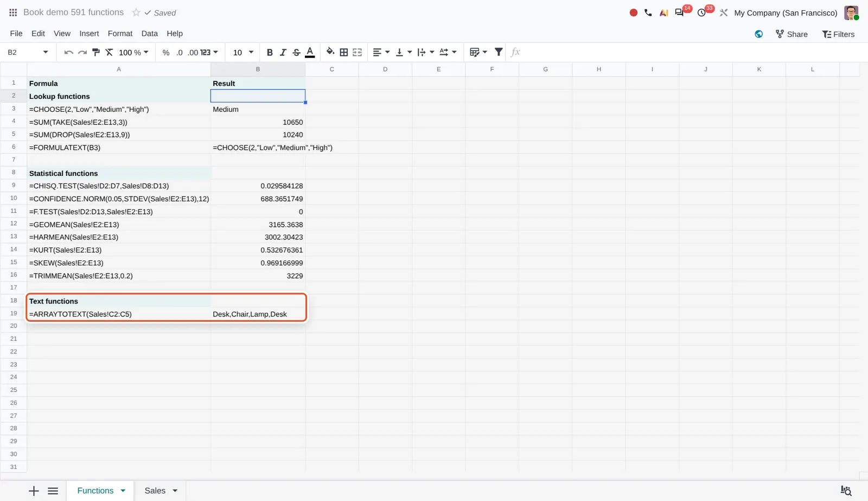Toggle merge cells
Viewport: 868px width, 501px height.
click(x=357, y=52)
